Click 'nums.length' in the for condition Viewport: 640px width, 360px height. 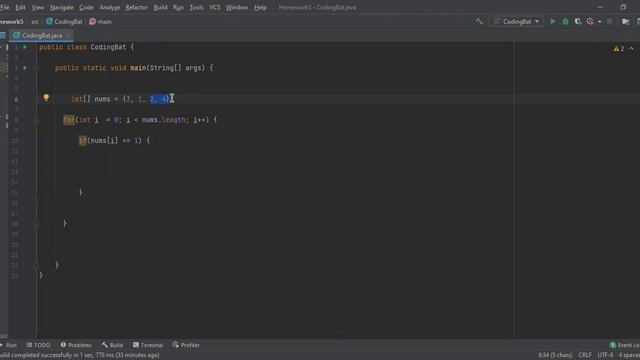[165, 120]
